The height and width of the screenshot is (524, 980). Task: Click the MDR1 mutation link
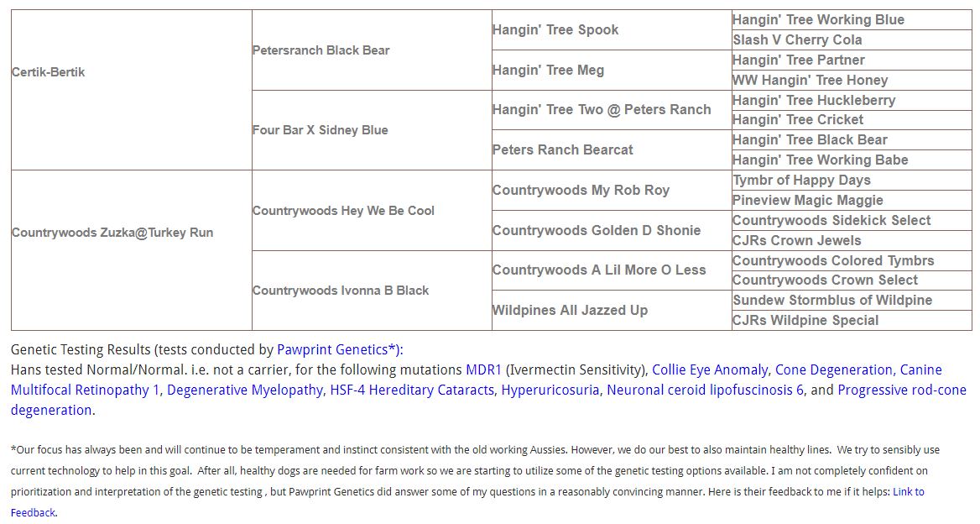coord(483,369)
